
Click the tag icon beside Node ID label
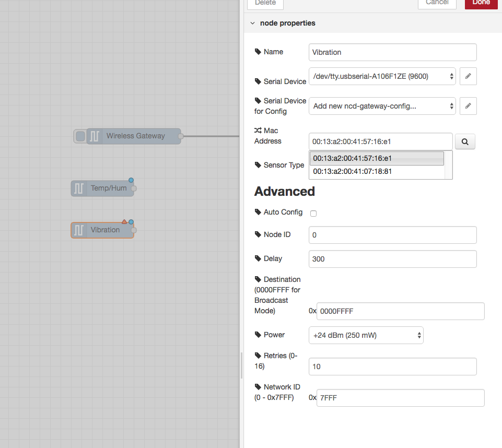pos(258,234)
